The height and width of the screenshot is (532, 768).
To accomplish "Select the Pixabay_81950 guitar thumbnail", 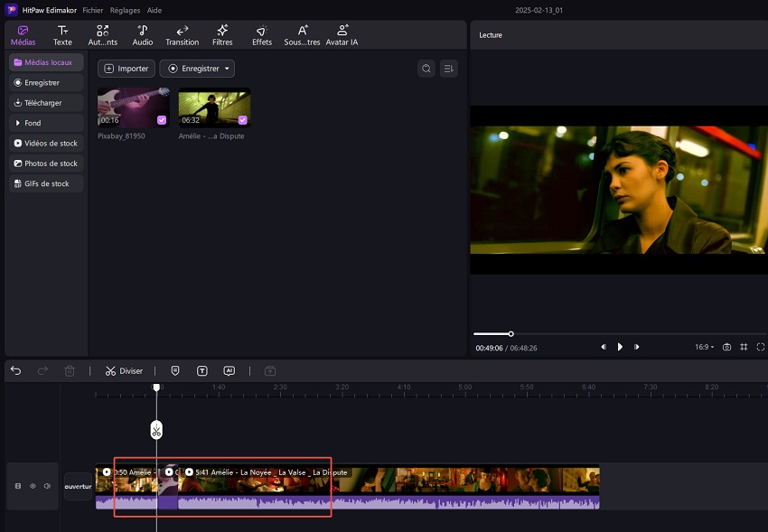I will click(x=134, y=107).
